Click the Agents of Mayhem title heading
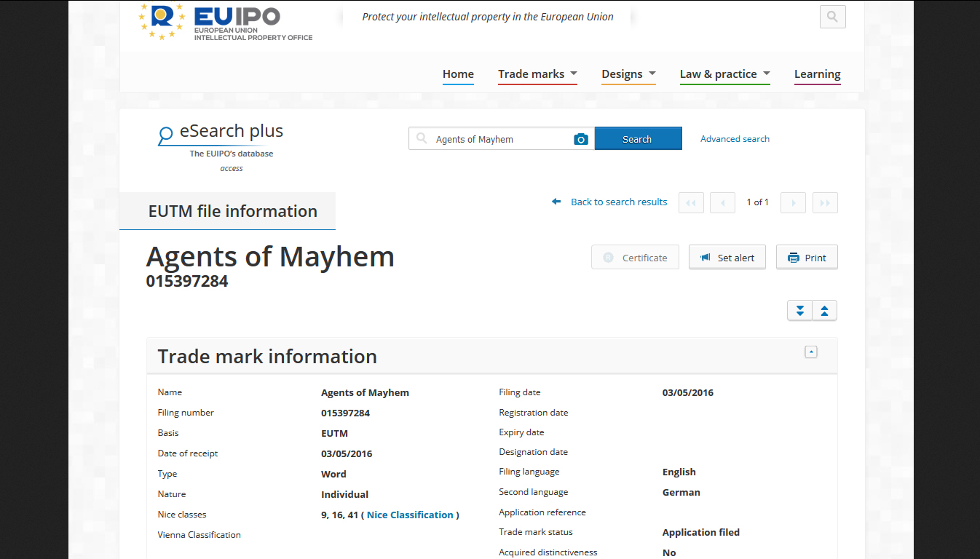The image size is (980, 559). click(x=270, y=256)
